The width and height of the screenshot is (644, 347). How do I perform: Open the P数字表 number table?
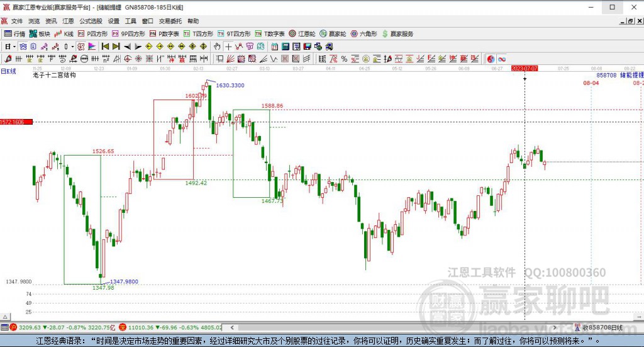tap(164, 34)
